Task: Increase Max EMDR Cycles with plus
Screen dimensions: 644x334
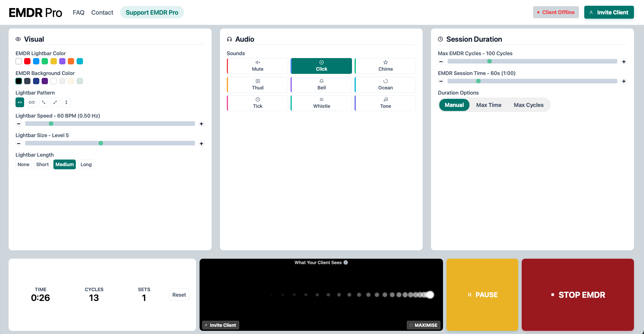Action: (624, 62)
